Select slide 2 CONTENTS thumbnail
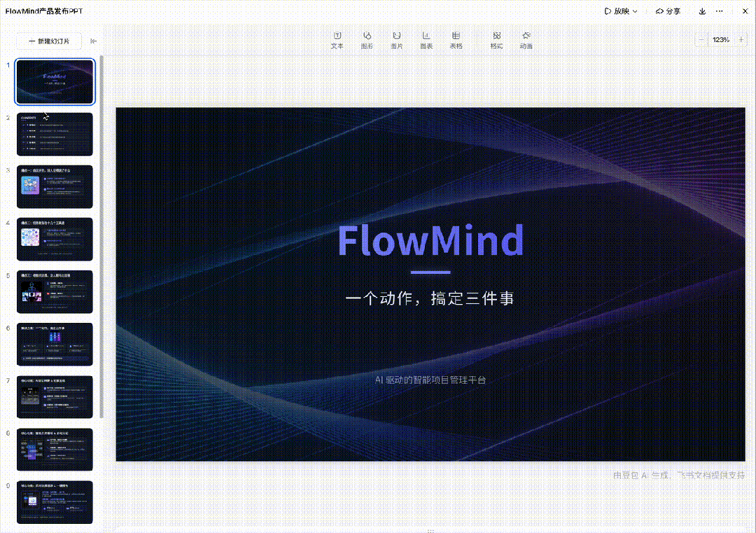The image size is (756, 533). tap(55, 134)
